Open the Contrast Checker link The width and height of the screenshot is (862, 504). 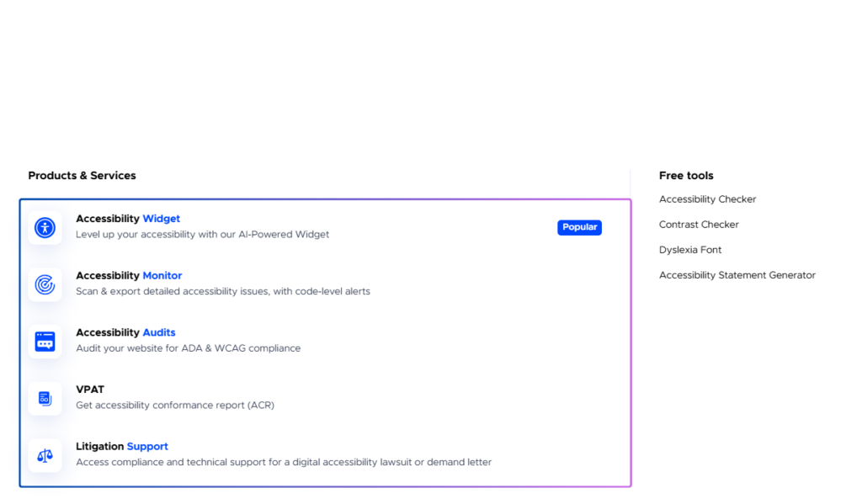pos(699,225)
